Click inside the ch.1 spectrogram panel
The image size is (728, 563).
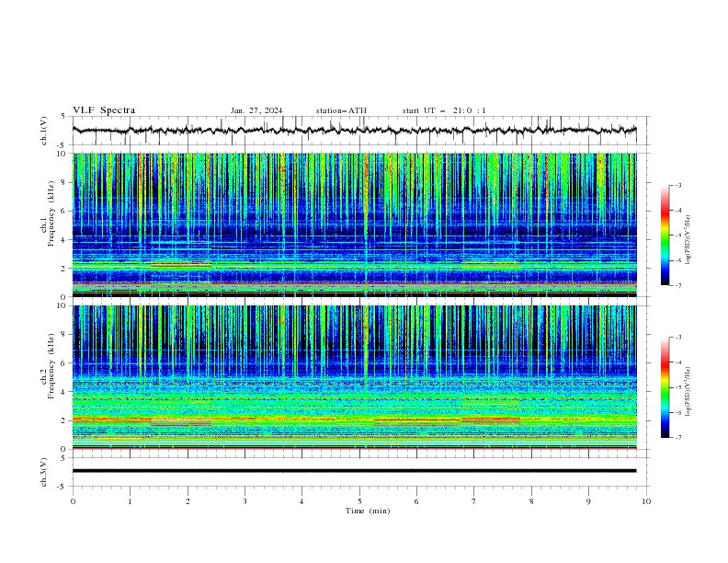tap(355, 224)
